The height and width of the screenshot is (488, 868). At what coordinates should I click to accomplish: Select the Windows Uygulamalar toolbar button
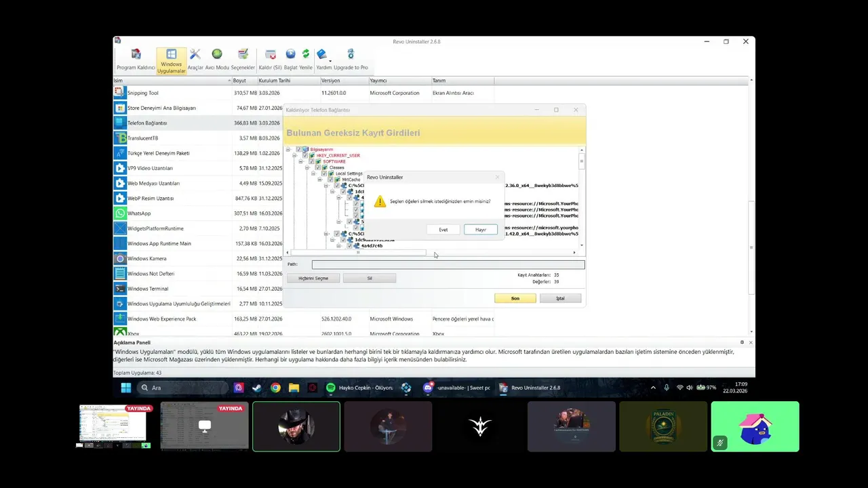pyautogui.click(x=172, y=60)
